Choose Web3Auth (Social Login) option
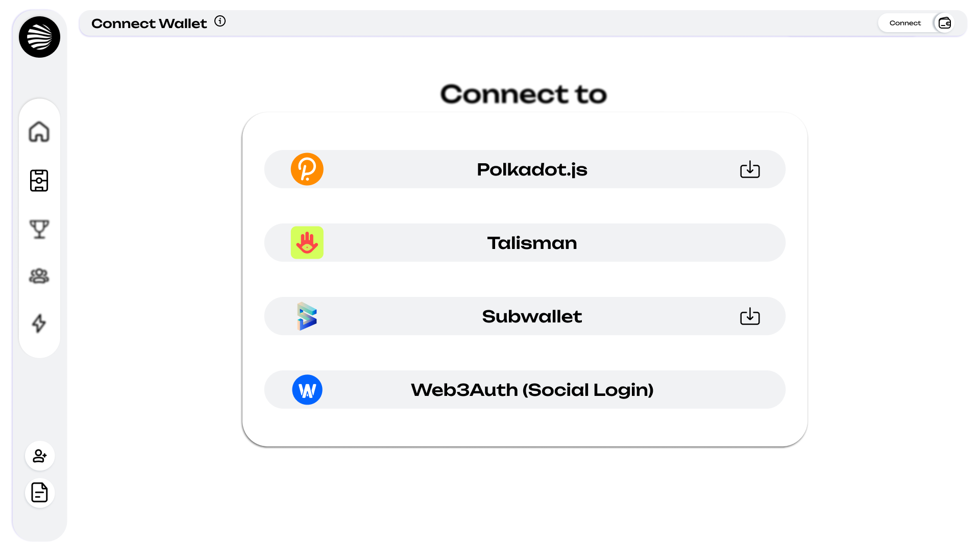This screenshot has width=980, height=551. (x=532, y=390)
